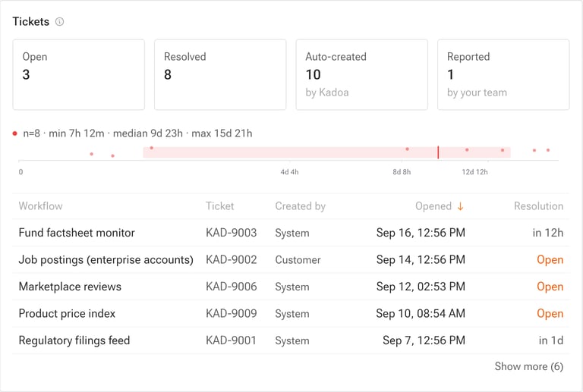
Task: Sort by the Ticket column header
Action: click(x=219, y=206)
